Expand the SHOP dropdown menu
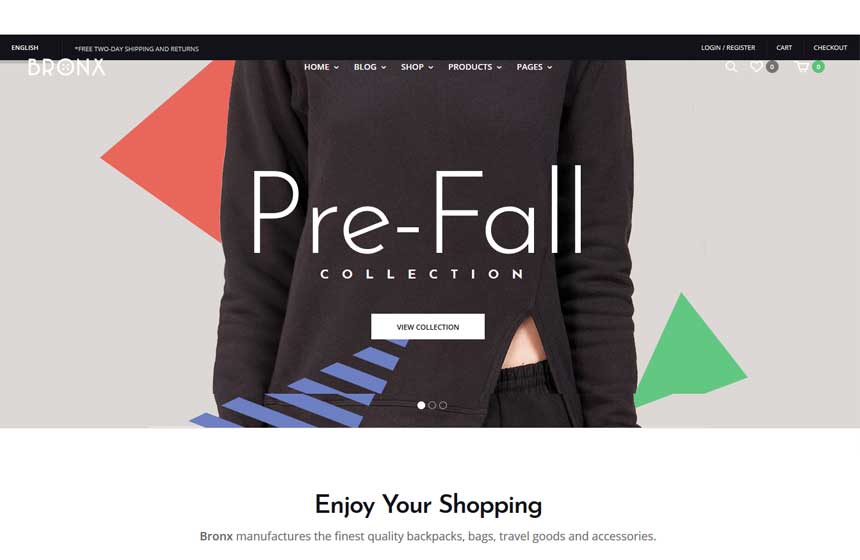Image resolution: width=860 pixels, height=560 pixels. [x=417, y=67]
